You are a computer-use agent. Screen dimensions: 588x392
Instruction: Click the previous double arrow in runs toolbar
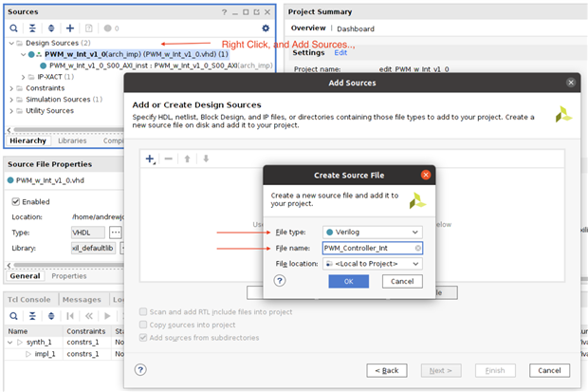coord(89,316)
